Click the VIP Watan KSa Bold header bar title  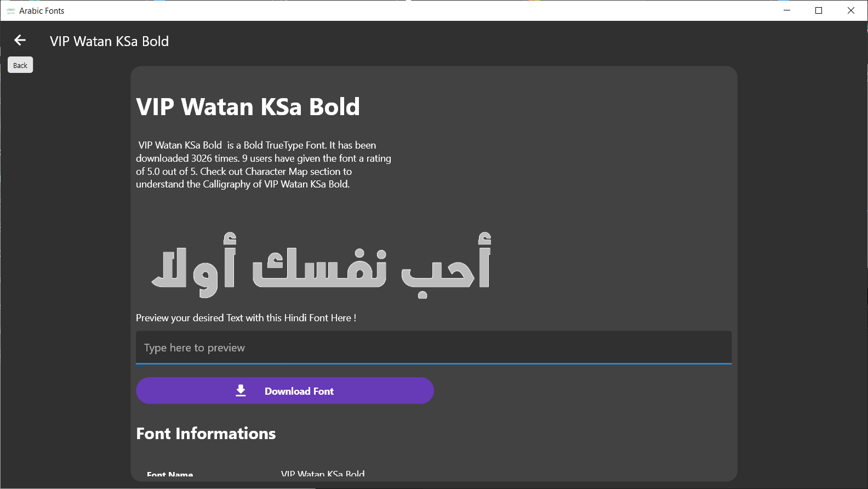(x=109, y=41)
